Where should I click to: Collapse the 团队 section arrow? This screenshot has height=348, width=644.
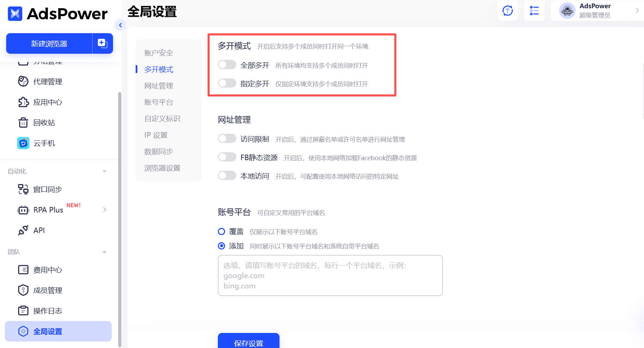click(x=104, y=252)
